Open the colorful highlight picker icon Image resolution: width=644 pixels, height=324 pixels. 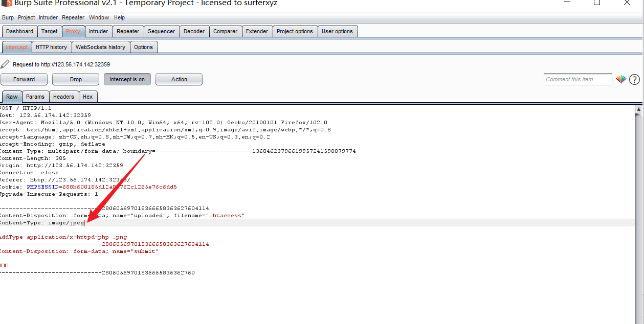pyautogui.click(x=621, y=79)
